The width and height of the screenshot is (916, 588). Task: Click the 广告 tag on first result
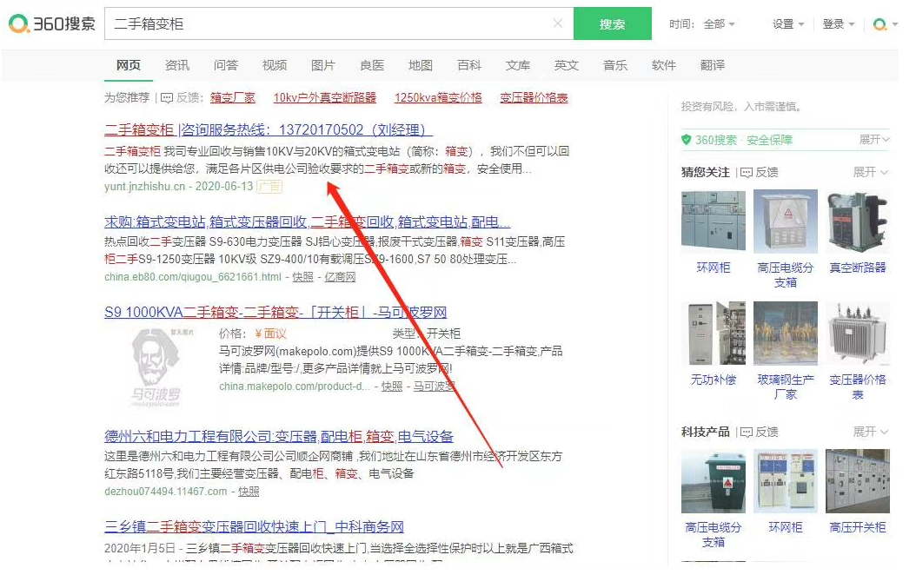pos(270,186)
